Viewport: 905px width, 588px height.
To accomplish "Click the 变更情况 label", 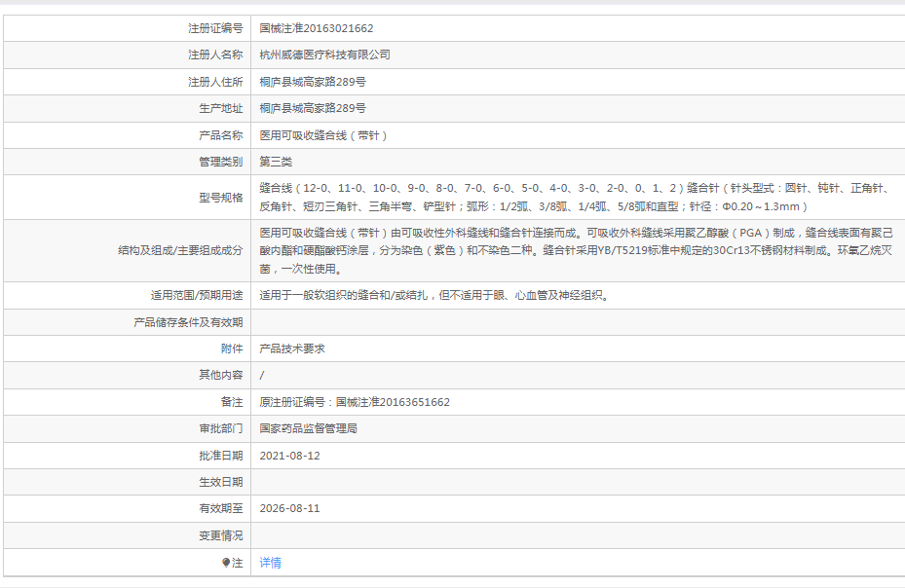I will pyautogui.click(x=221, y=536).
